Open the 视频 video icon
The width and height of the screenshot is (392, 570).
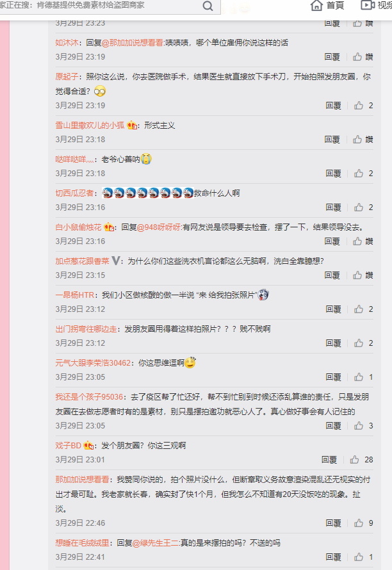pos(368,5)
